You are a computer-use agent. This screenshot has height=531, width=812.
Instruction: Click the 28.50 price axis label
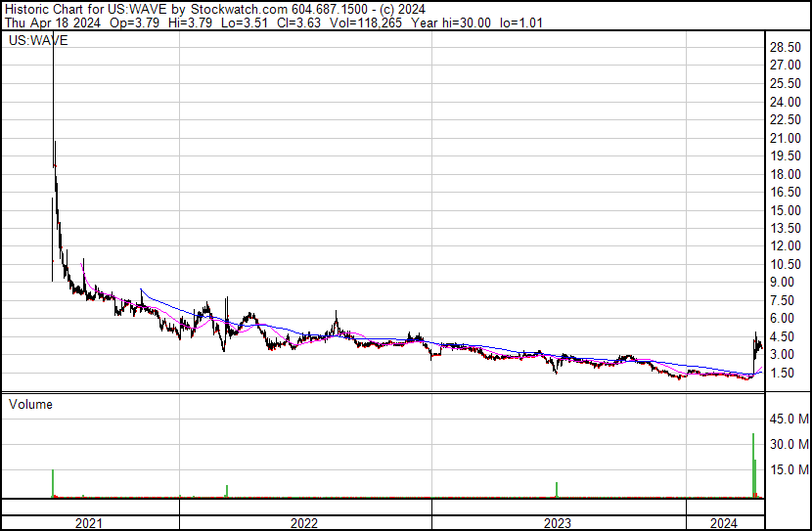tap(786, 47)
